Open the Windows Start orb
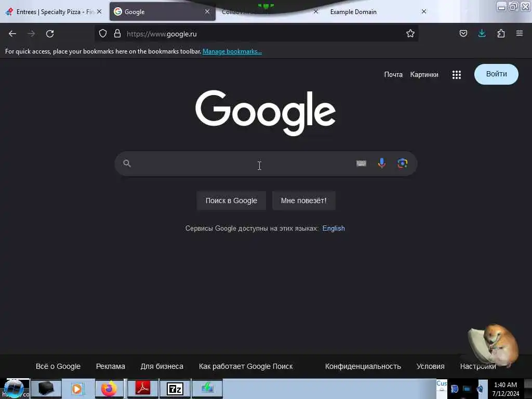Image resolution: width=532 pixels, height=399 pixels. coord(14,389)
